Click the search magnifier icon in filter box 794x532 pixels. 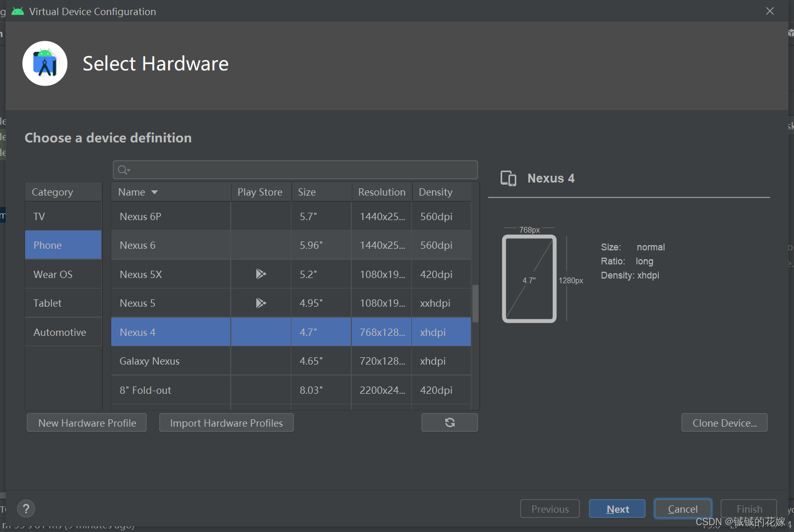coord(124,170)
